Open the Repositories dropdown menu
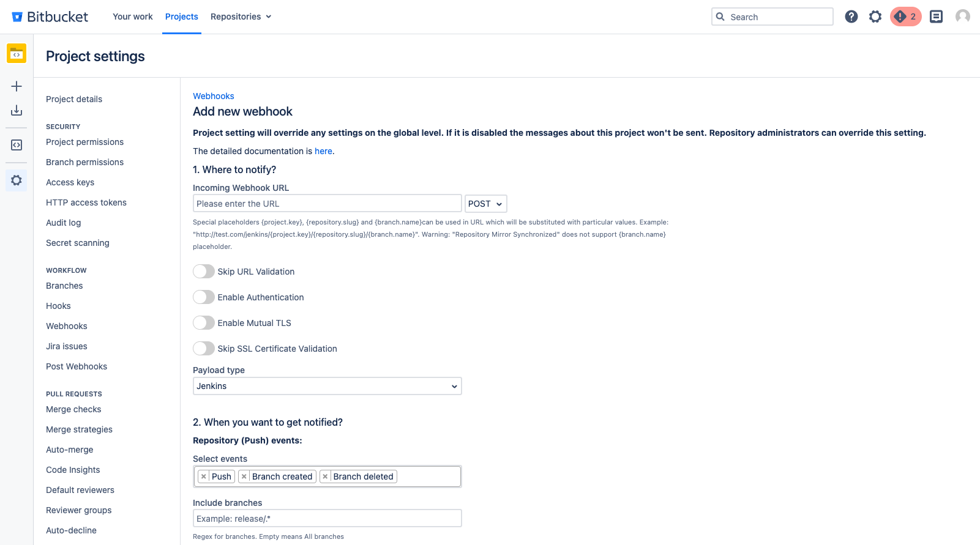 coord(241,17)
